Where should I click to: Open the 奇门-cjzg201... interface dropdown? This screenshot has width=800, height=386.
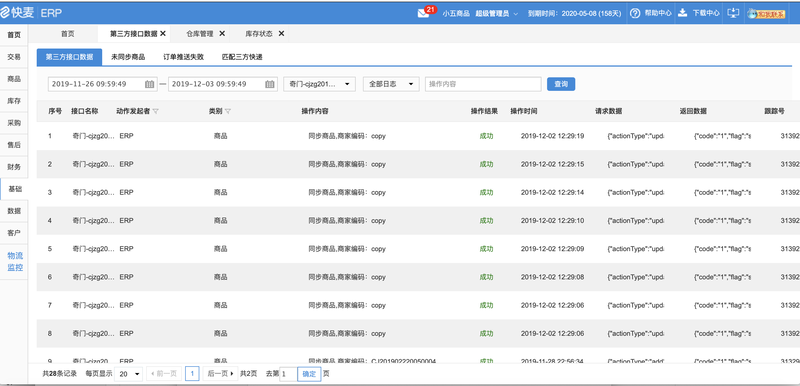tap(319, 84)
